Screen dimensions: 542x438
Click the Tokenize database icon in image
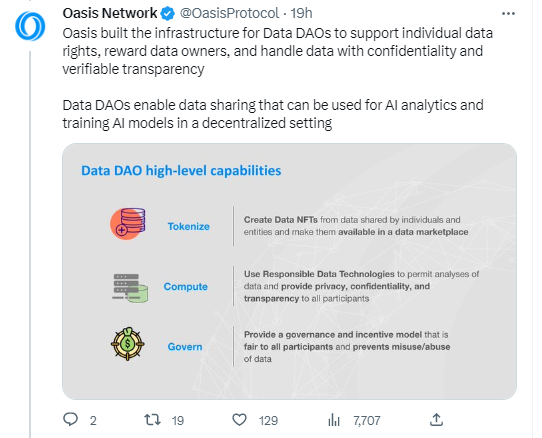point(128,224)
